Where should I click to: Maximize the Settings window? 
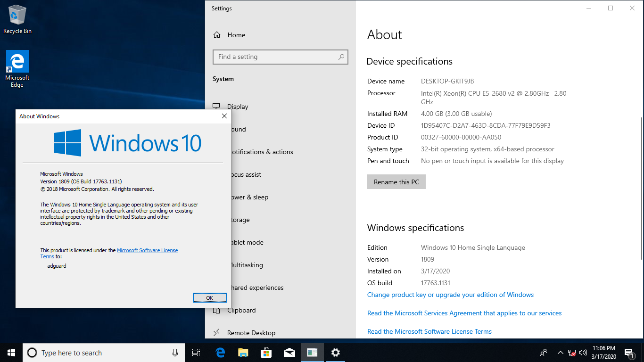coord(611,8)
